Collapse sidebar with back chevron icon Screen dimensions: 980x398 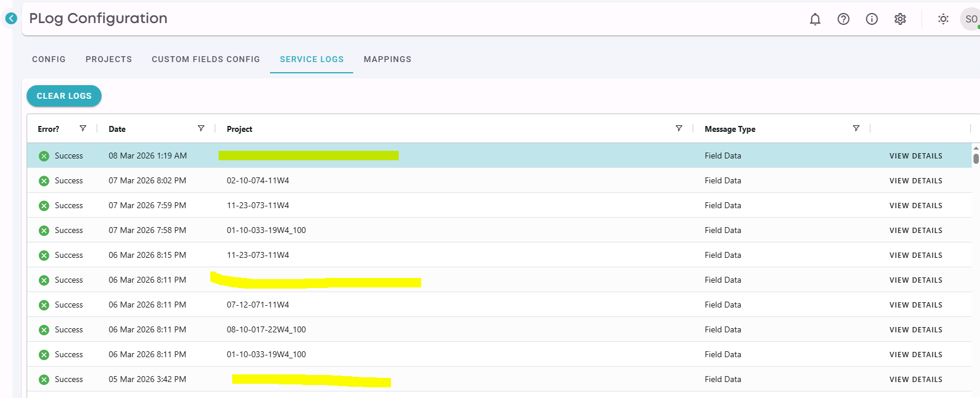11,18
